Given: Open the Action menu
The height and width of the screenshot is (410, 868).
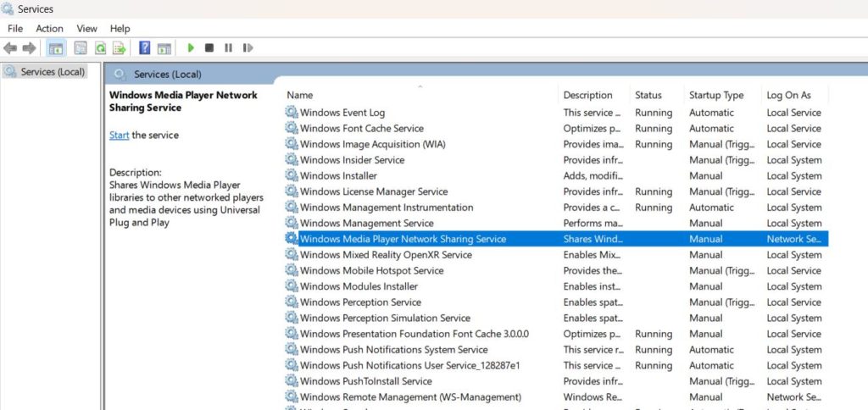Looking at the screenshot, I should click(x=49, y=28).
